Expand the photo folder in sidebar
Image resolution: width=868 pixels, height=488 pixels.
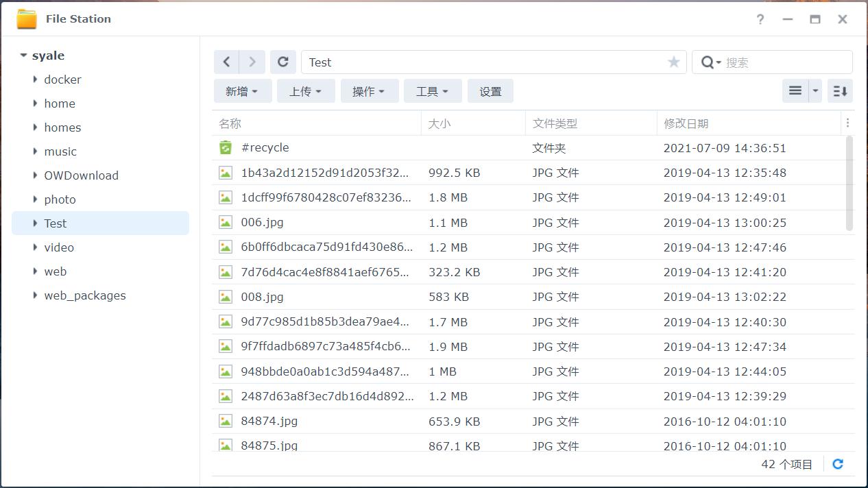pyautogui.click(x=35, y=199)
